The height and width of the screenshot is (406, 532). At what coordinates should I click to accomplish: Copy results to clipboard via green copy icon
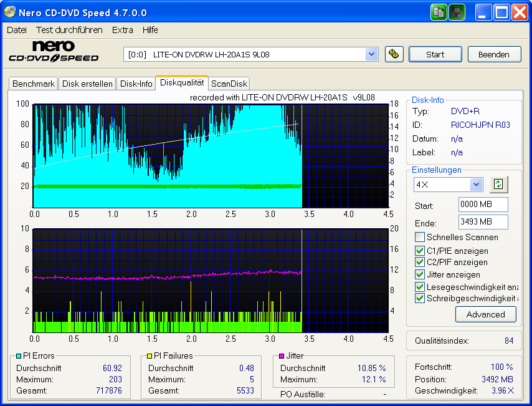(439, 12)
